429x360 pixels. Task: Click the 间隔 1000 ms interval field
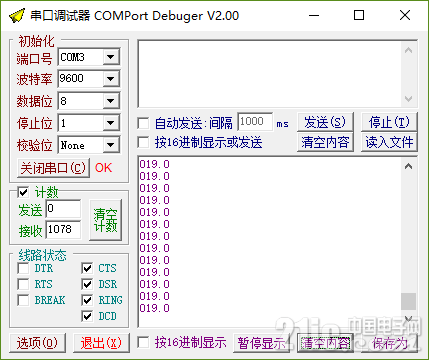[x=255, y=122]
